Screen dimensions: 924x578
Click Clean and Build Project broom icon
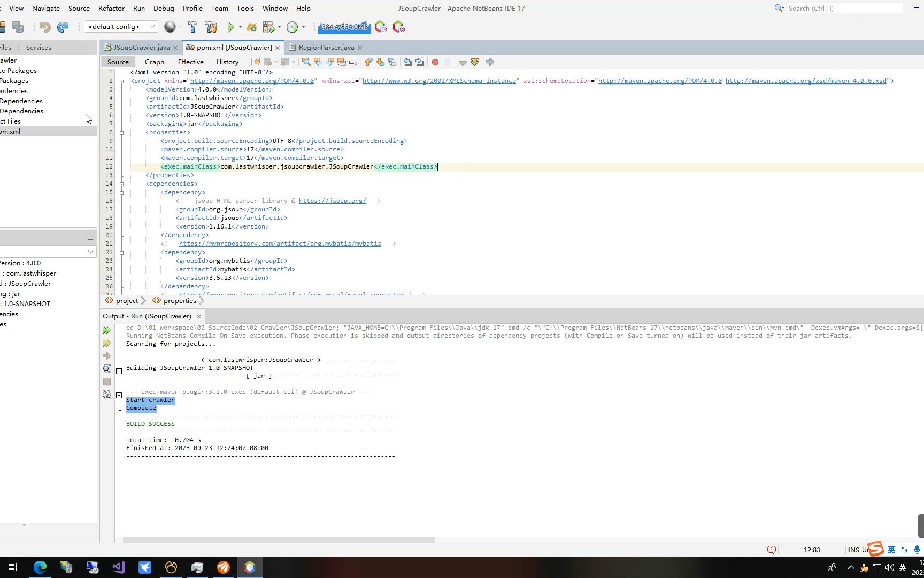211,27
